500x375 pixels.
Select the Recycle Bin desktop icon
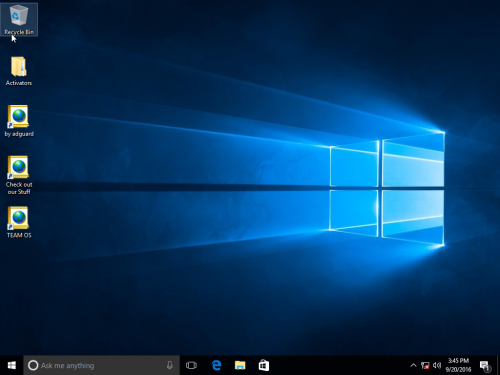pyautogui.click(x=19, y=19)
